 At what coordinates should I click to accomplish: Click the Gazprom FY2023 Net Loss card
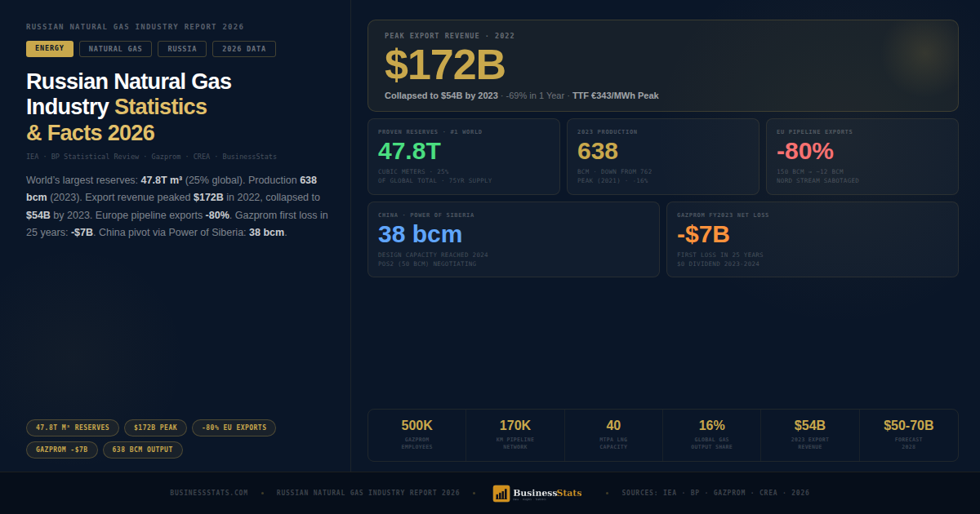tap(813, 239)
